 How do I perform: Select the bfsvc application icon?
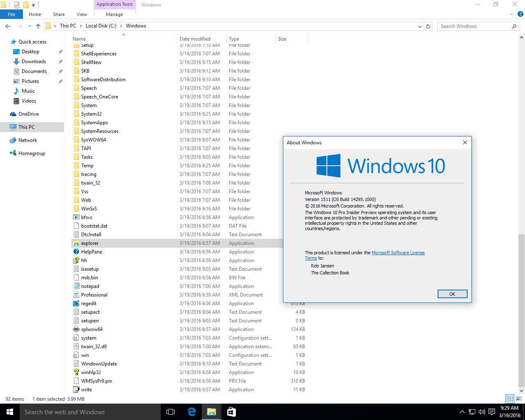76,217
